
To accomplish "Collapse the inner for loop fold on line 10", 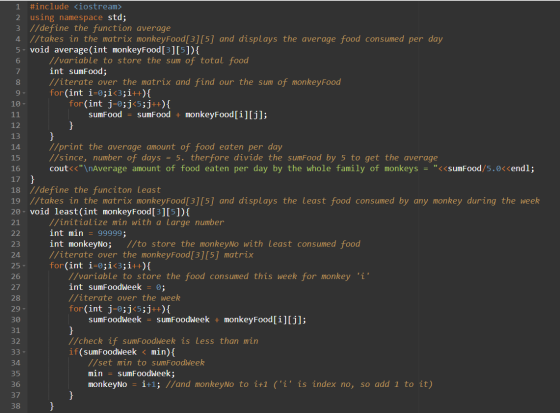I will point(24,104).
